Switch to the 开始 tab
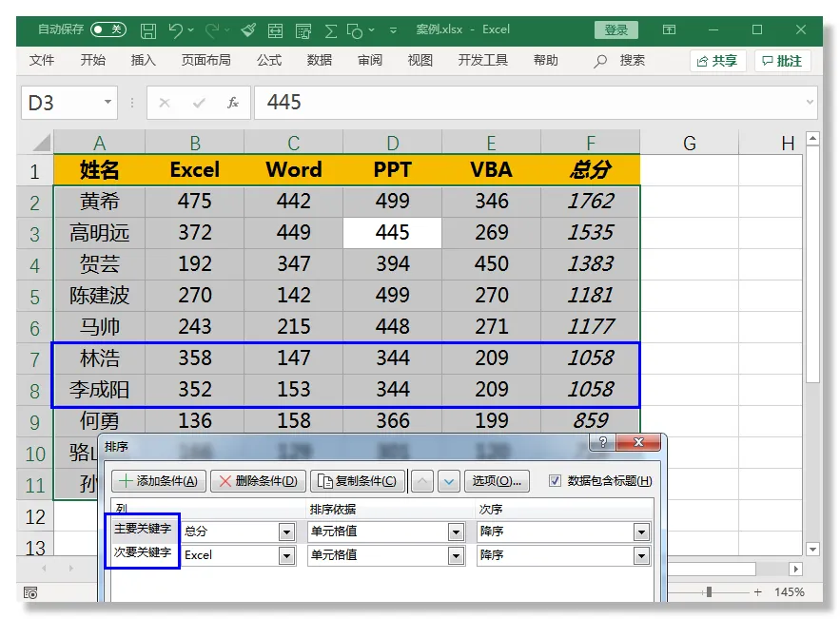The image size is (840, 619). click(92, 60)
